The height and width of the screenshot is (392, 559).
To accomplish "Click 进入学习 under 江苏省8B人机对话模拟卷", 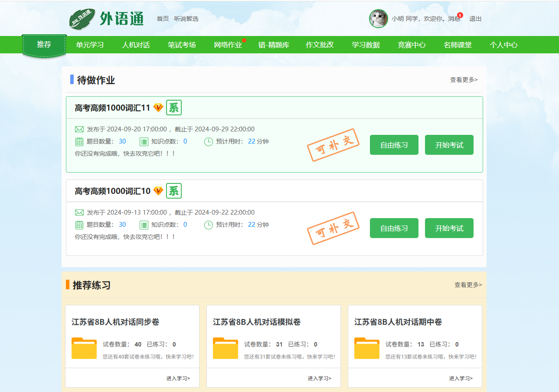I will (319, 378).
